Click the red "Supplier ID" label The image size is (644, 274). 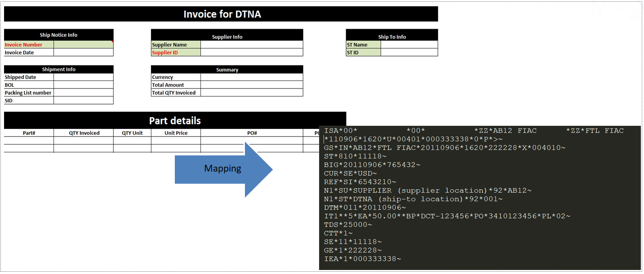(x=165, y=53)
